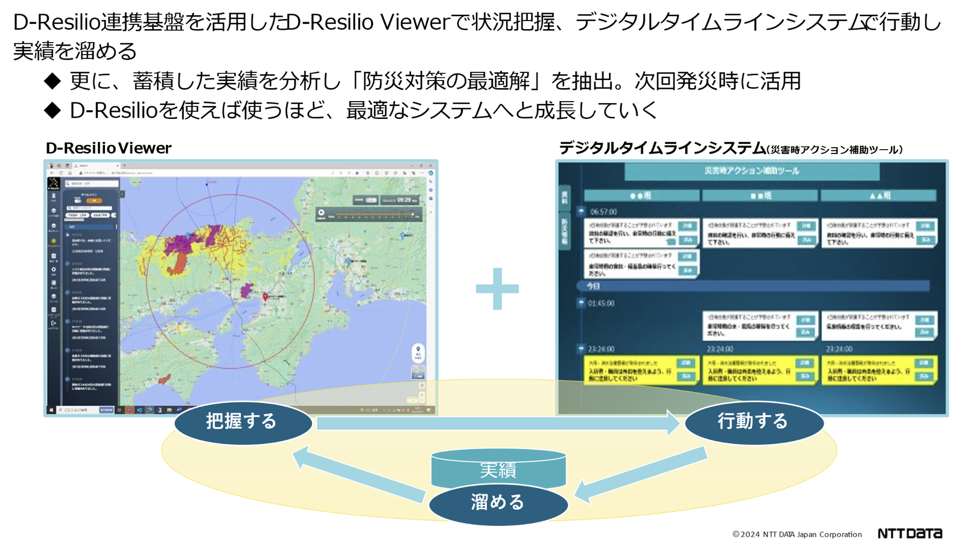Open the 防災情報 side tab
Screen dimensions: 966x560
click(x=564, y=231)
